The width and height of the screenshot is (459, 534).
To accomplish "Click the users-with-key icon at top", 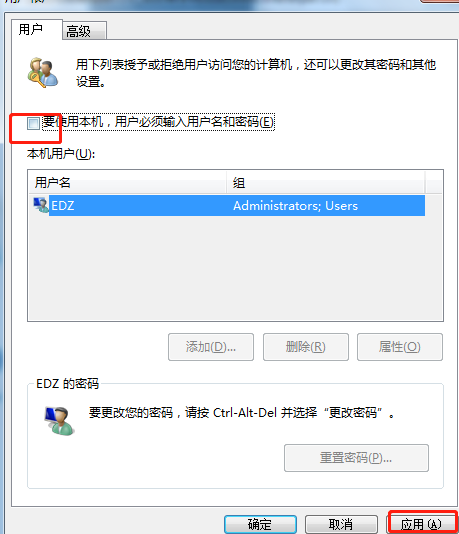I will [43, 73].
